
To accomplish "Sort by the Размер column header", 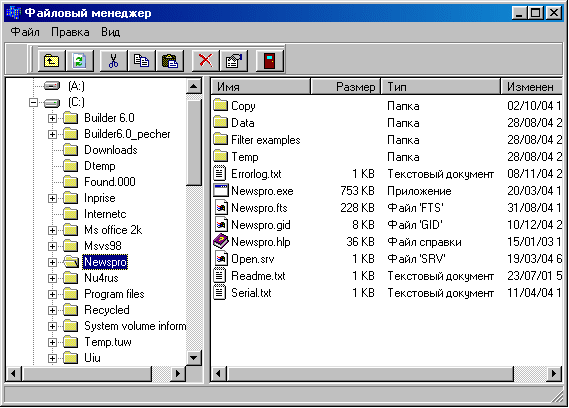I will 345,86.
